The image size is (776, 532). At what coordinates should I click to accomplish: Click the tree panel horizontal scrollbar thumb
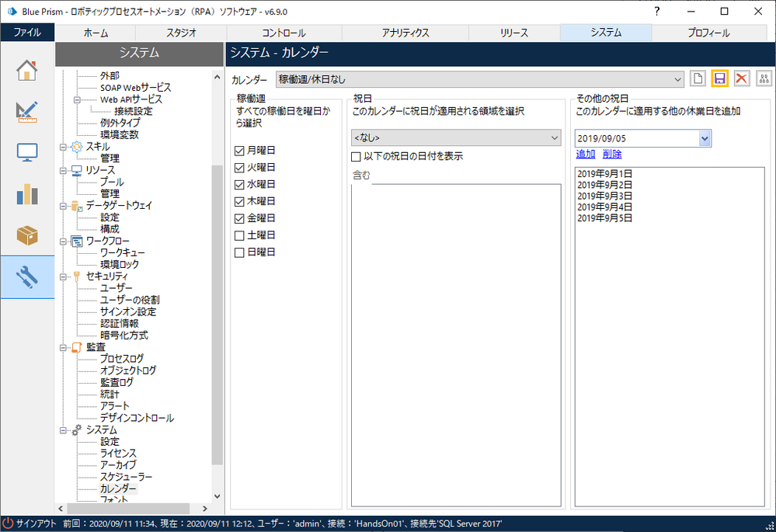click(x=128, y=509)
